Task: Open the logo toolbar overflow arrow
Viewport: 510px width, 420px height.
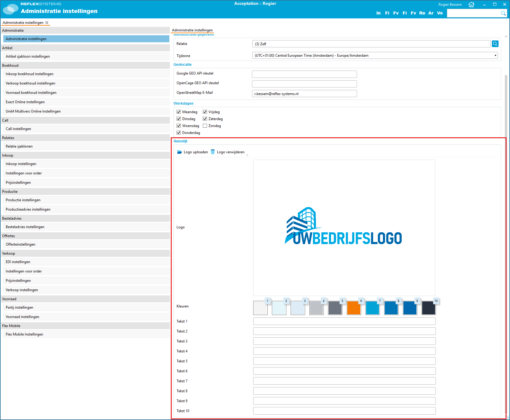Action: pyautogui.click(x=247, y=155)
